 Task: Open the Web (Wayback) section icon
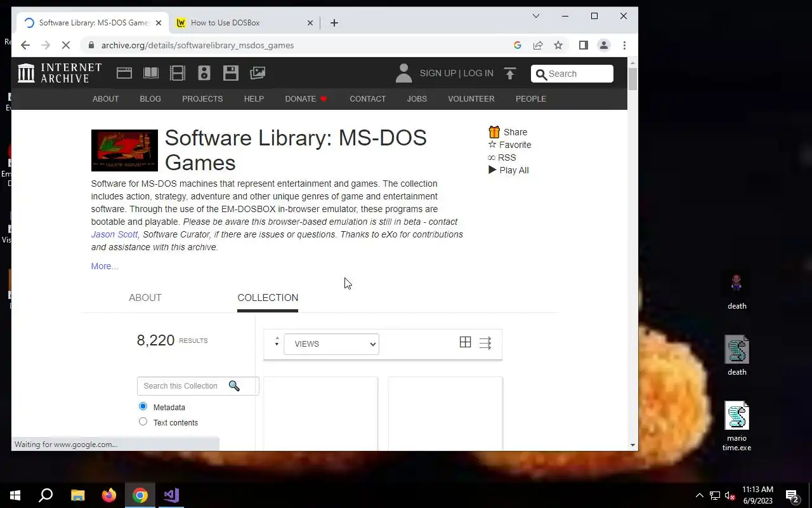124,73
